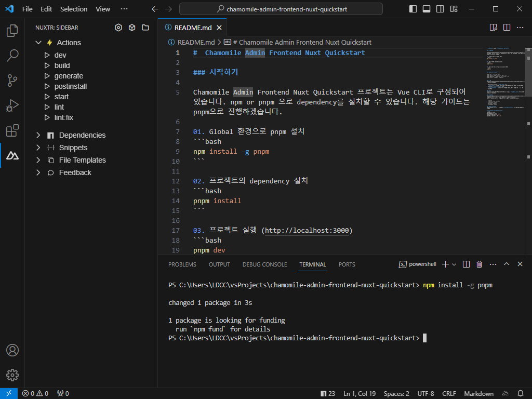Open terminal panel More Actions ellipsis
This screenshot has height=399, width=532.
tap(493, 264)
